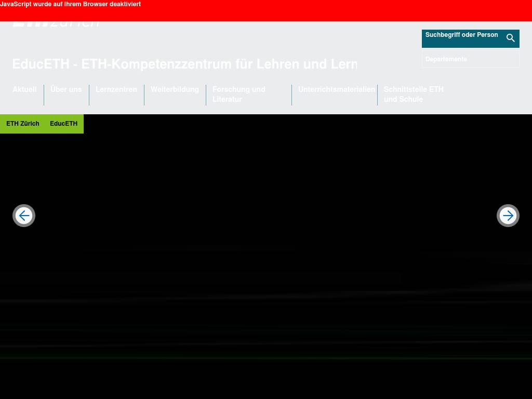
Task: Click the JavaScript deaktiviert warning text
Action: click(71, 4)
